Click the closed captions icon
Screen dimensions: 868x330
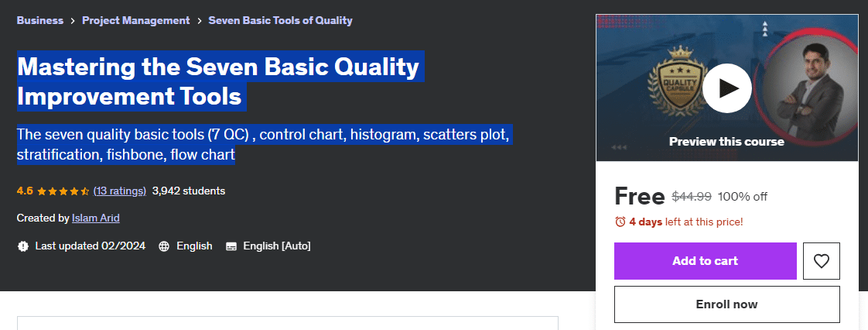pyautogui.click(x=231, y=246)
